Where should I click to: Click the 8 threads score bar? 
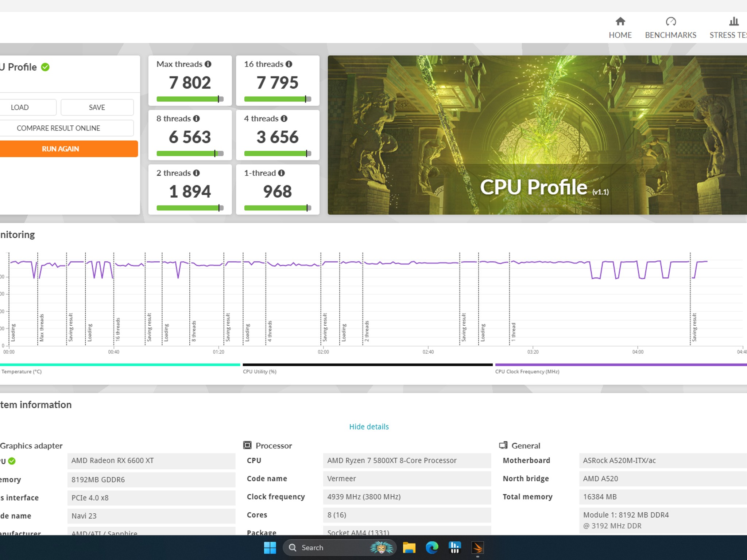point(190,153)
